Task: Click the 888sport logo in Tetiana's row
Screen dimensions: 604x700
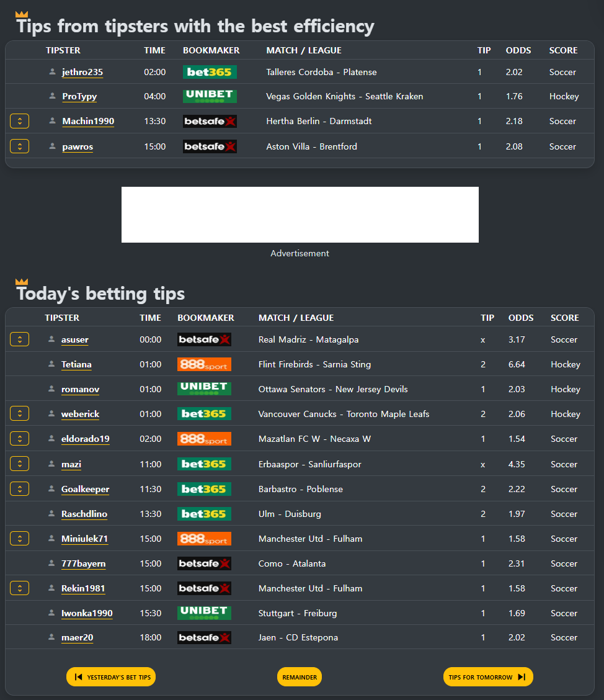Action: coord(204,364)
